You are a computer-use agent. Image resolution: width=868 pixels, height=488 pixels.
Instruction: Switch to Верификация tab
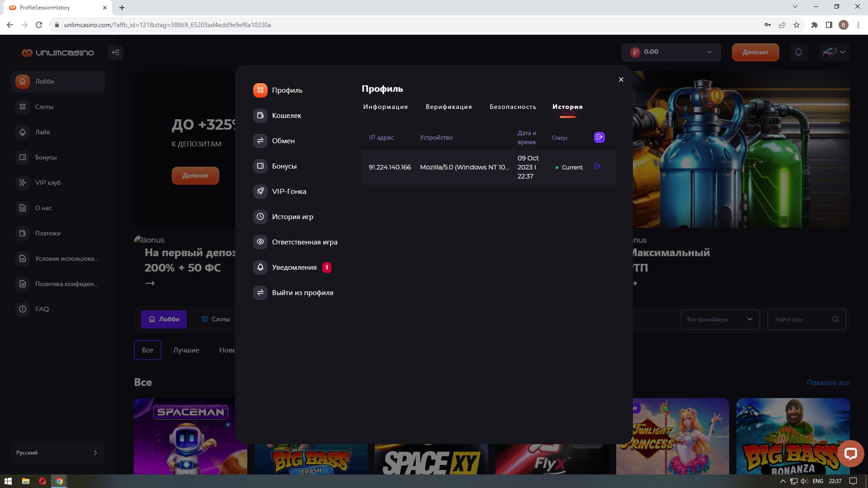448,107
